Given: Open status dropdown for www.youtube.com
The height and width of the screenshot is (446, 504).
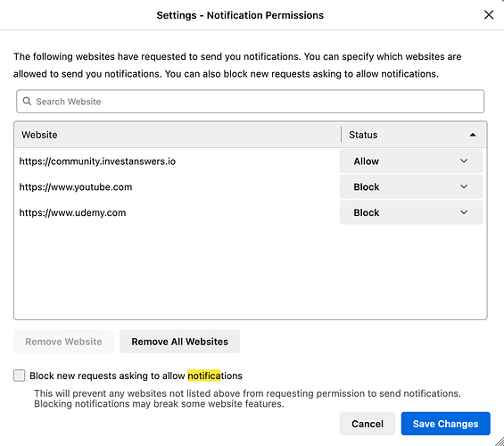Looking at the screenshot, I should tap(411, 186).
